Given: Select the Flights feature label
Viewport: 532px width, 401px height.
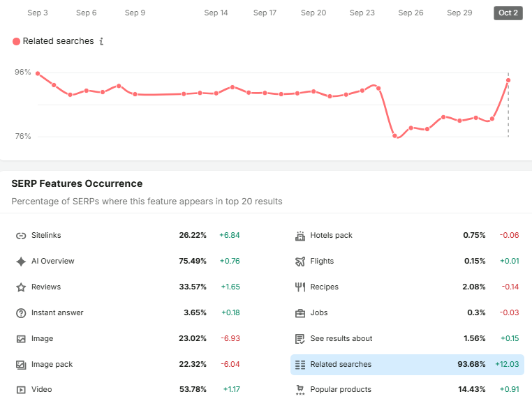Looking at the screenshot, I should point(322,261).
